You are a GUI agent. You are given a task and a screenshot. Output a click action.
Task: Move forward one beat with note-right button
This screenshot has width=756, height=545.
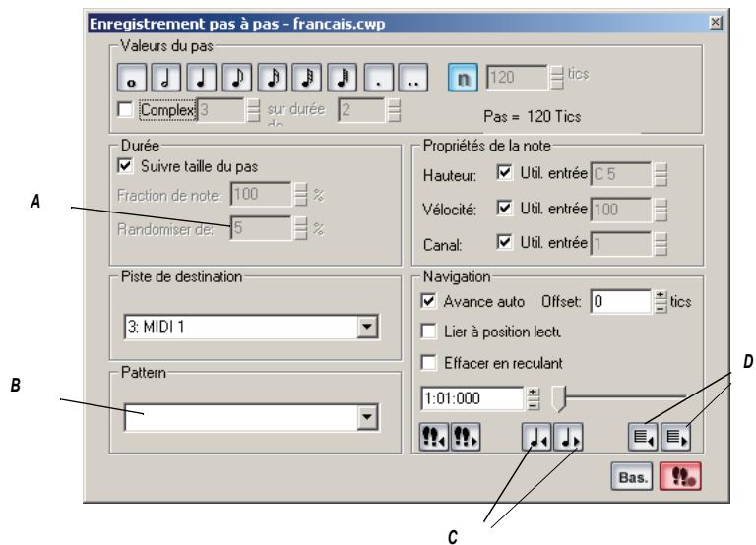(568, 437)
